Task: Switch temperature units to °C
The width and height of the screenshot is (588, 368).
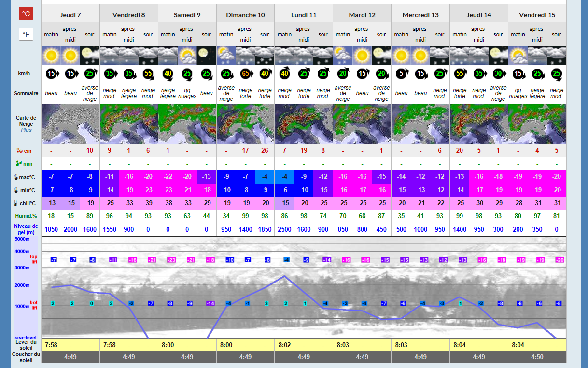Action: [26, 14]
